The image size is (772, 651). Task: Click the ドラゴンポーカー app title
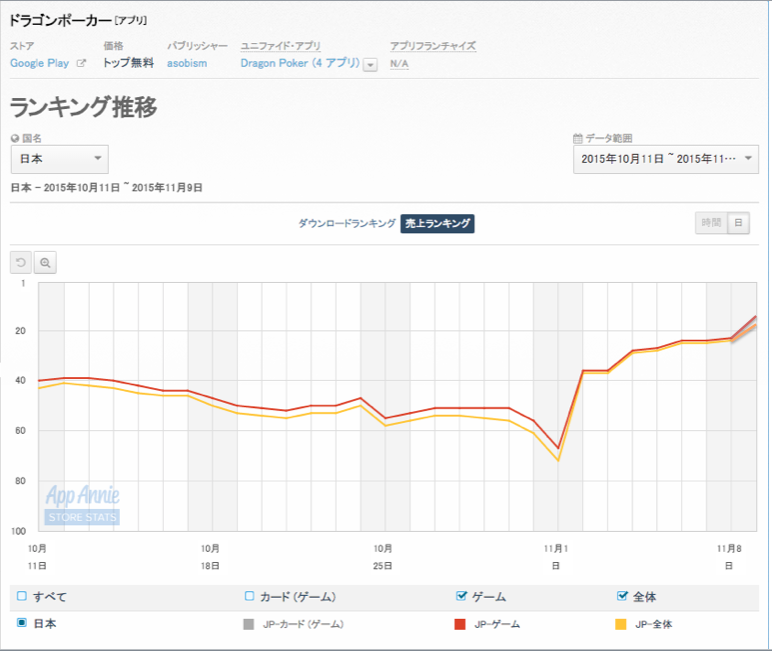[61, 20]
